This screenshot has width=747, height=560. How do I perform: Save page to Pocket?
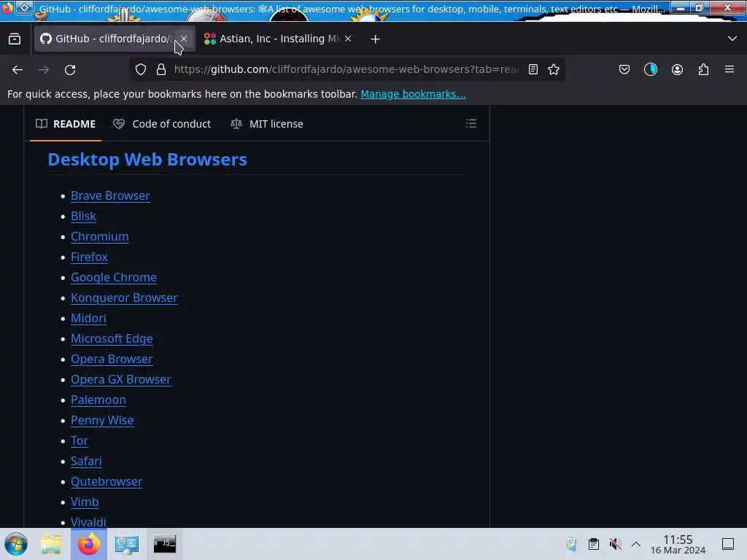point(624,69)
